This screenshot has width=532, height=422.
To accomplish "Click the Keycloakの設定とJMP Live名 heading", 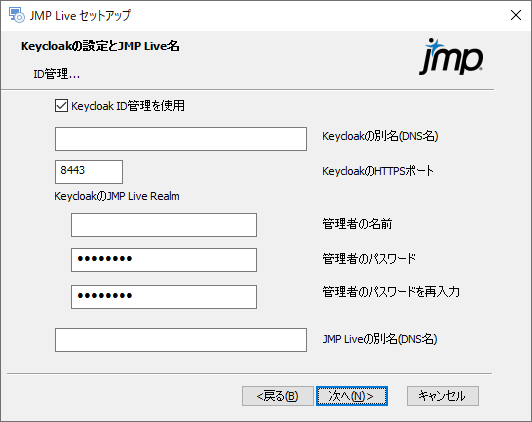I will point(100,46).
